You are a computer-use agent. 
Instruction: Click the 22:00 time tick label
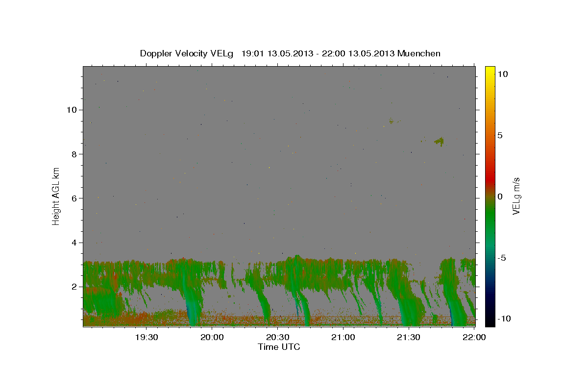coord(473,338)
